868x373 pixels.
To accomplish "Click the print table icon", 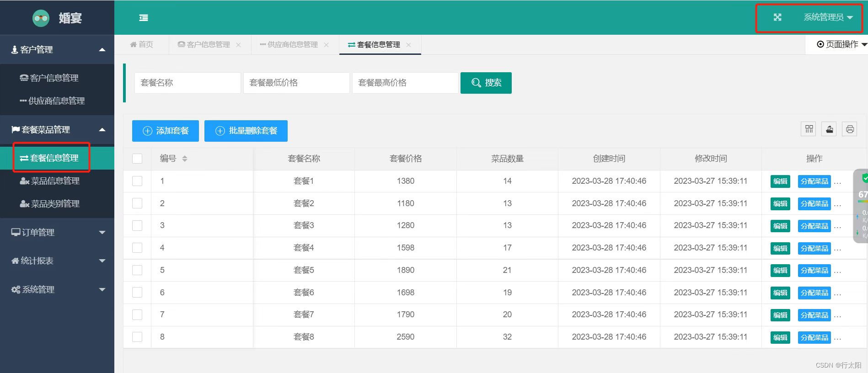I will coord(850,129).
